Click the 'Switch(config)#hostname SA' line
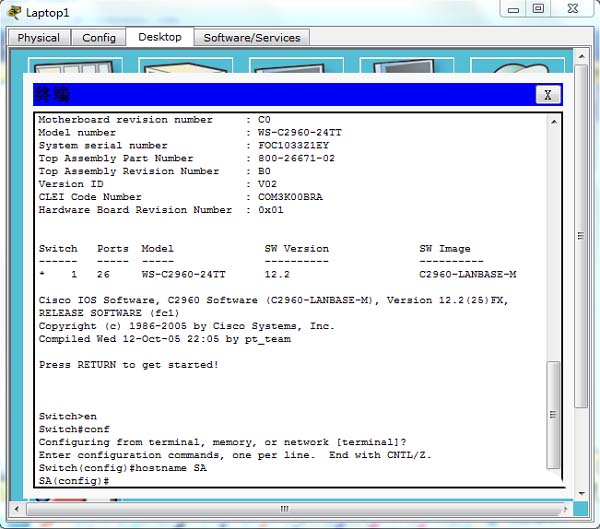600x529 pixels. (x=122, y=468)
